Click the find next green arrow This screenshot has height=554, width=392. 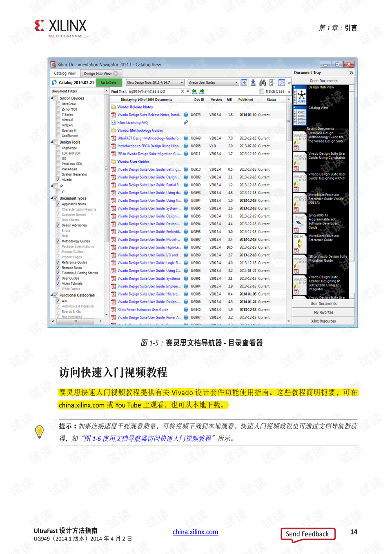click(x=202, y=91)
